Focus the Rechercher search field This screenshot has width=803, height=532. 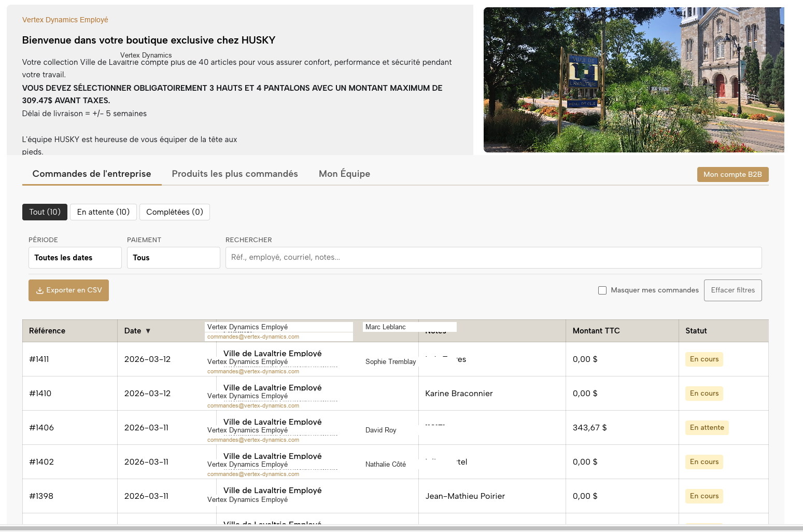pyautogui.click(x=494, y=258)
